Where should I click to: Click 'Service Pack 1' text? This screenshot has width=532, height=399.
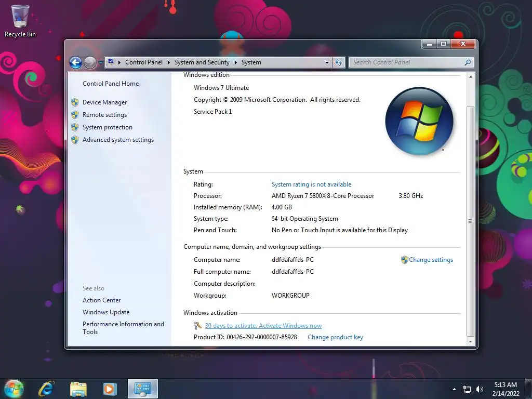[x=212, y=112]
